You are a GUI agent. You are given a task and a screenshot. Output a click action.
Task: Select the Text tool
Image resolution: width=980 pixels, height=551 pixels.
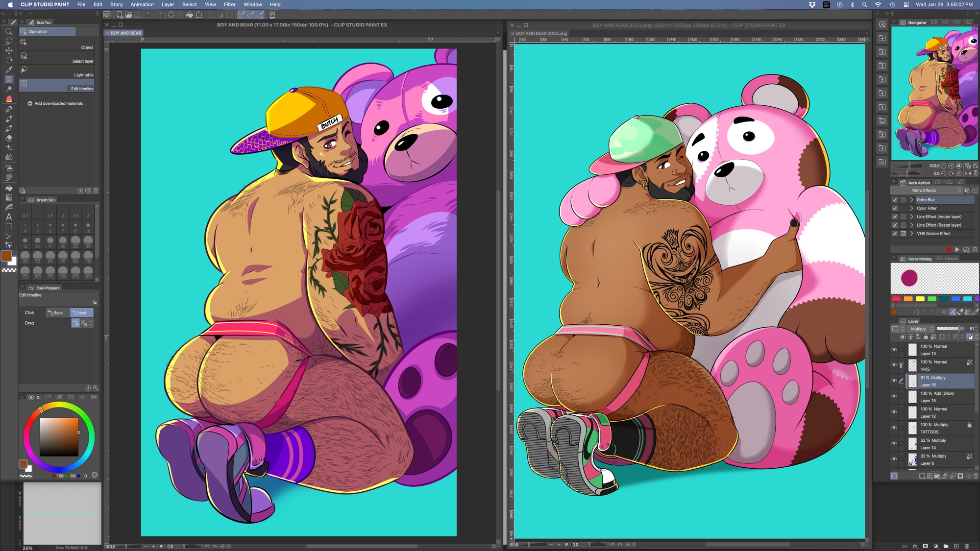pyautogui.click(x=9, y=216)
